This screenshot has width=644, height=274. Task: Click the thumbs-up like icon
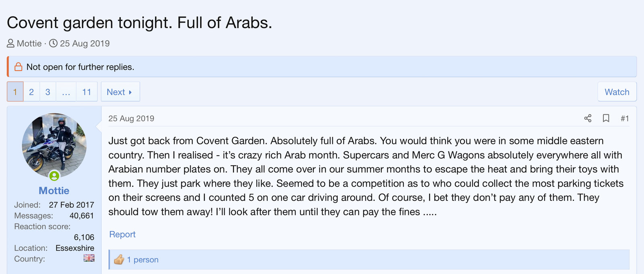[x=119, y=260]
